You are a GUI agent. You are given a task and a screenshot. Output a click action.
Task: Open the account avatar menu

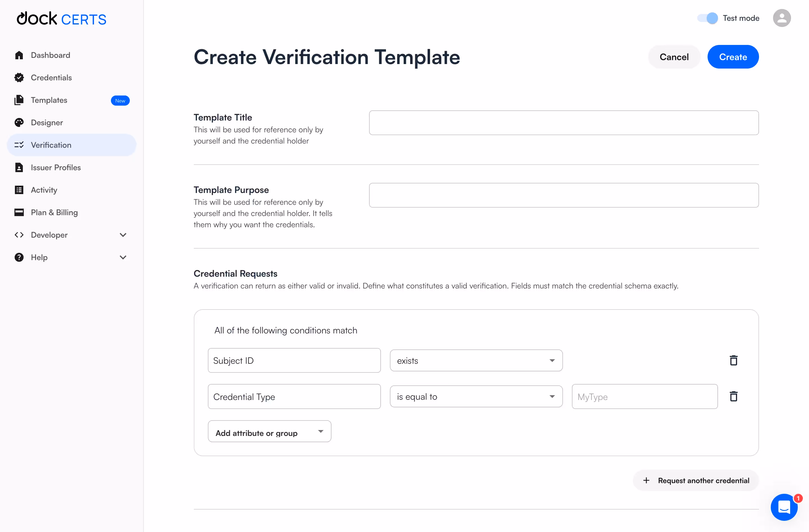coord(782,18)
